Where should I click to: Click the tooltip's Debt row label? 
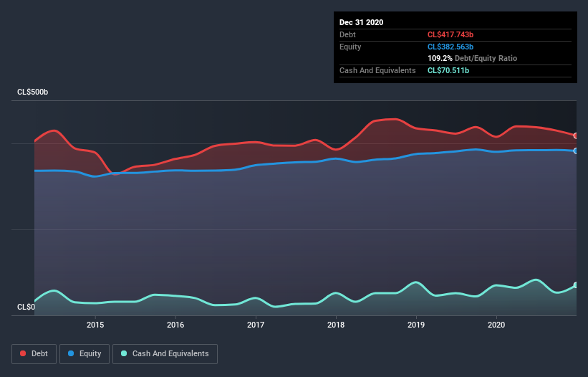point(347,34)
